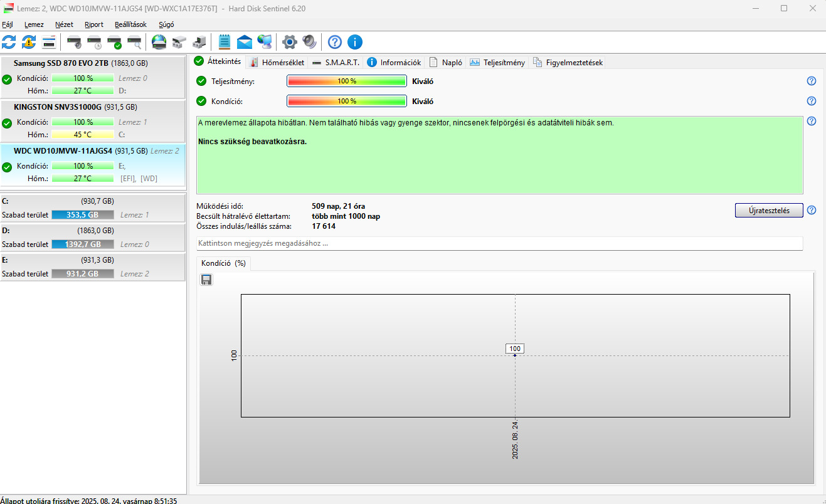
Task: Click the blue refresh arrows toolbar icon
Action: click(9, 42)
